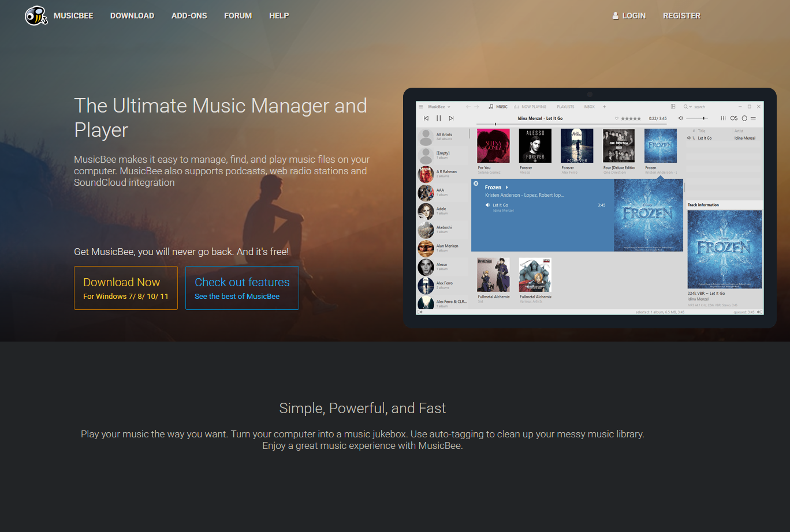The height and width of the screenshot is (532, 790).
Task: Open the LOGIN link with user icon
Action: pos(629,16)
